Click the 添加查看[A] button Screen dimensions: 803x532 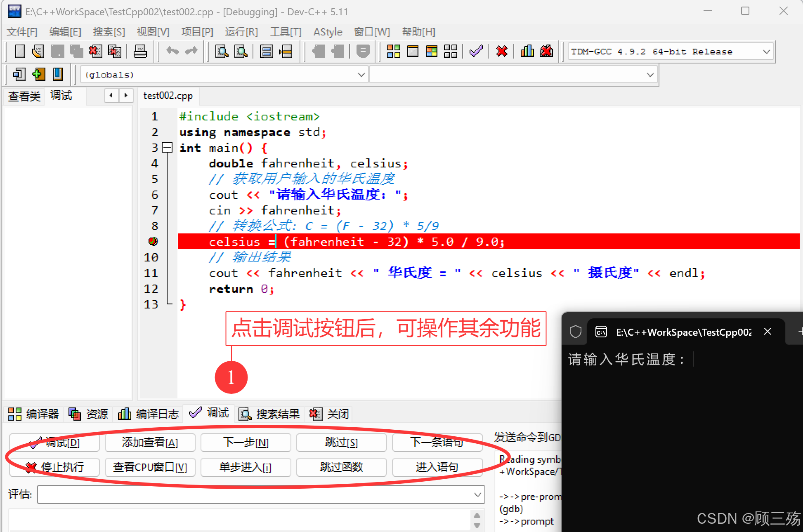coord(150,443)
